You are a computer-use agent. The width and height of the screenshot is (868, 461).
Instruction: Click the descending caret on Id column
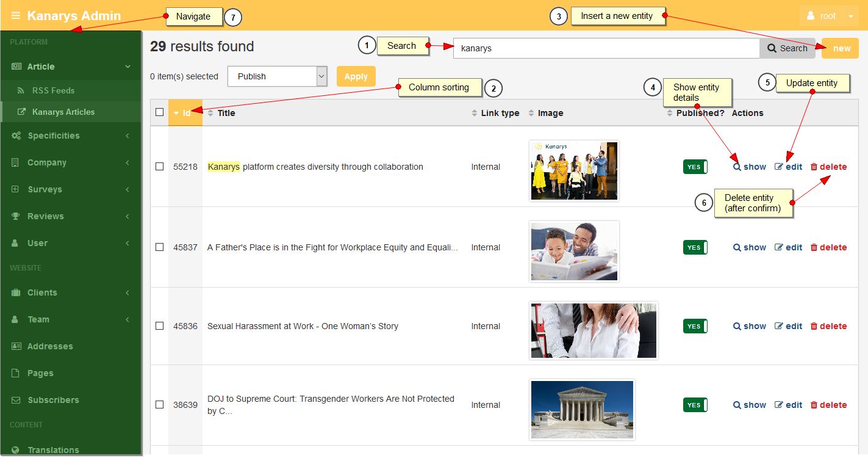[176, 114]
